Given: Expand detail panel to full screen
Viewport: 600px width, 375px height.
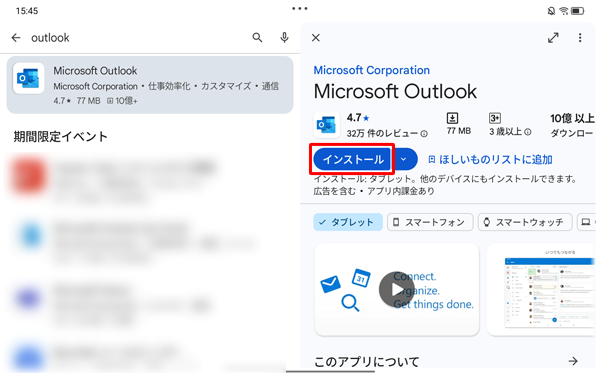Looking at the screenshot, I should 553,38.
